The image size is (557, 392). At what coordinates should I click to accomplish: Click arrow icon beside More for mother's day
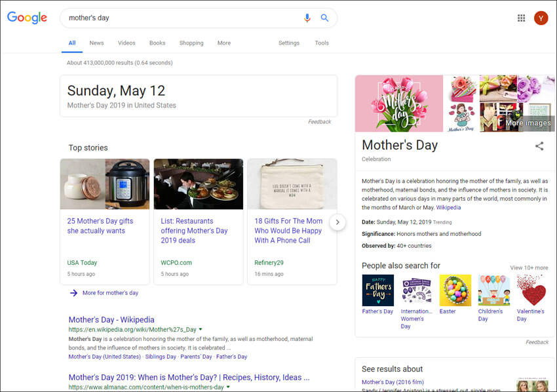[73, 293]
